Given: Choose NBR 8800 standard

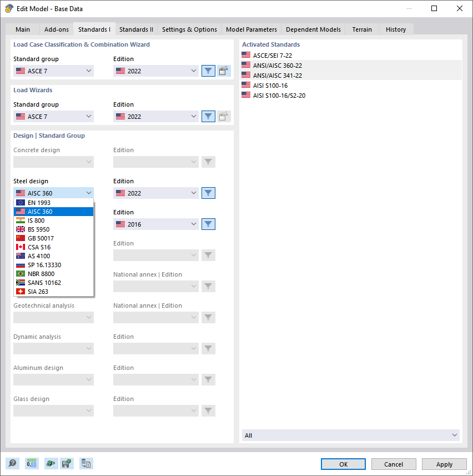Looking at the screenshot, I should [54, 274].
